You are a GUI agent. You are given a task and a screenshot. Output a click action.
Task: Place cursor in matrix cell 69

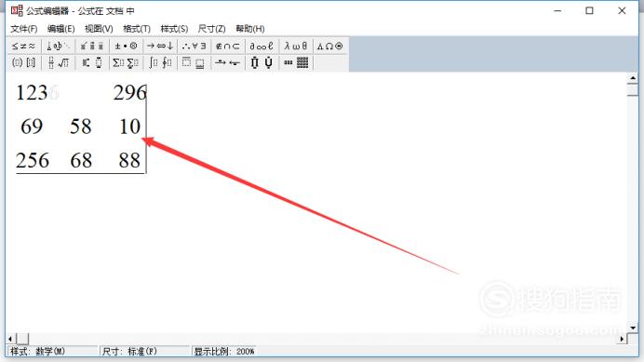[x=32, y=127]
